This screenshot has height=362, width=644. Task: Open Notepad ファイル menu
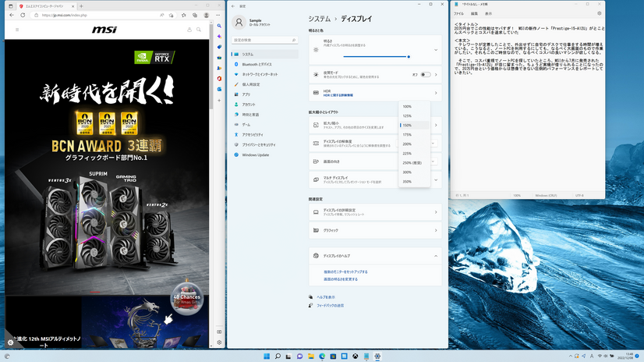pyautogui.click(x=458, y=13)
